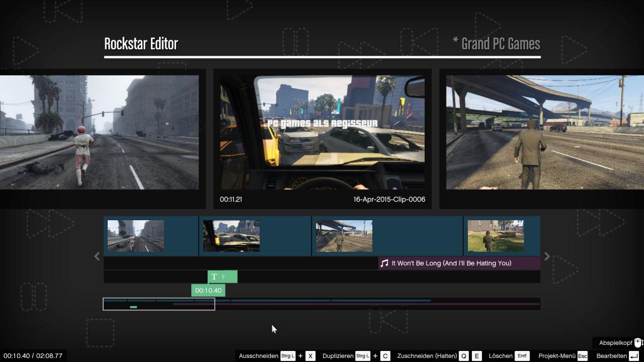Image resolution: width=644 pixels, height=362 pixels.
Task: Click the Esc key icon for Projekt-Menü
Action: [x=583, y=356]
